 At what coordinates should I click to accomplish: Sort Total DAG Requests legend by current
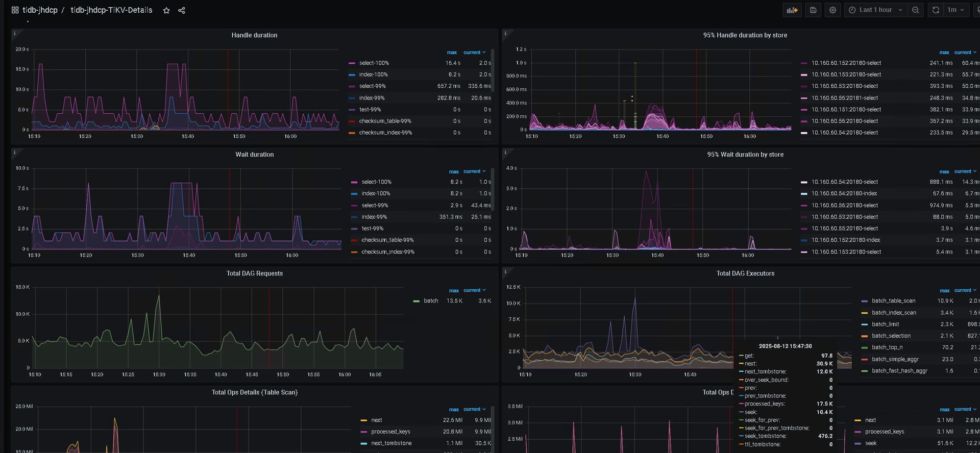[x=474, y=290]
